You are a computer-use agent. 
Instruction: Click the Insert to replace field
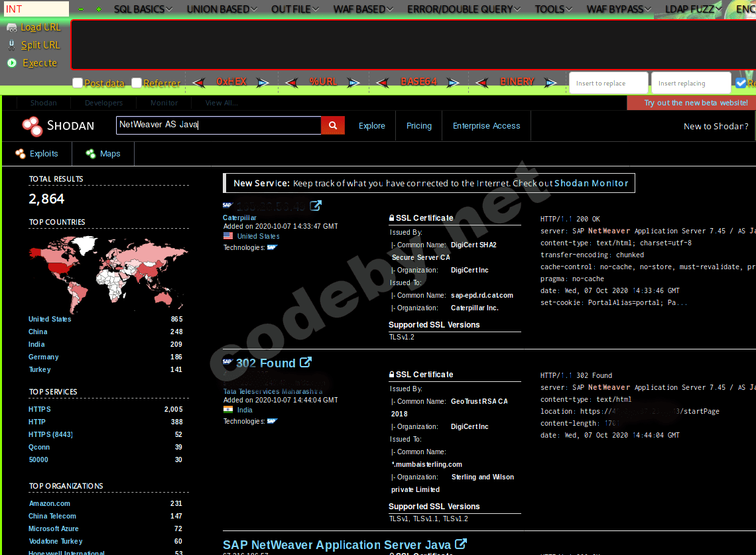coord(609,83)
